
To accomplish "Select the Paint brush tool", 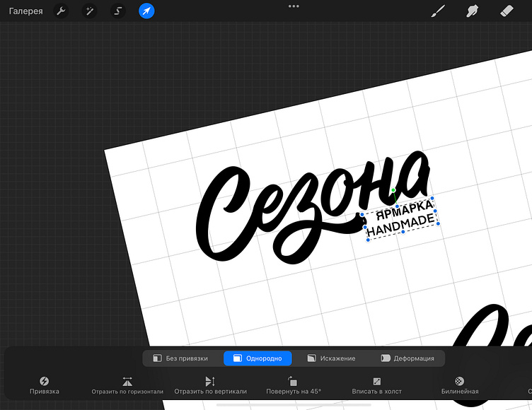I will tap(439, 11).
